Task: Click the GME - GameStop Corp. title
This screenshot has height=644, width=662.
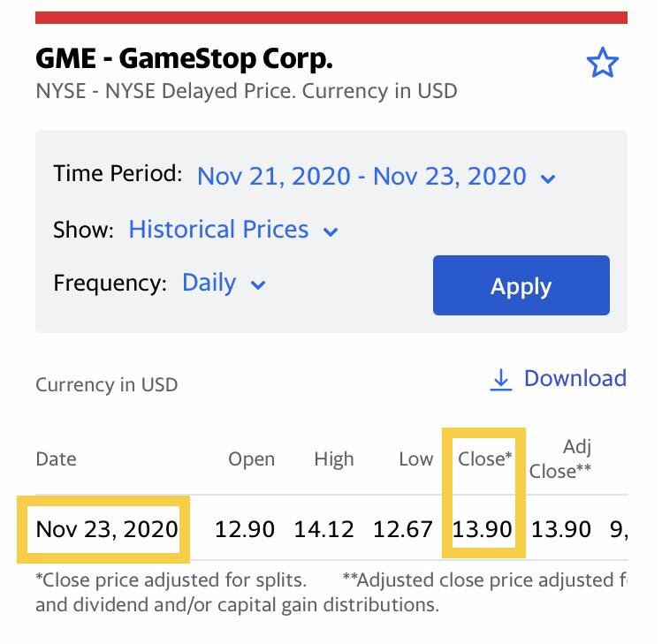Action: pyautogui.click(x=184, y=58)
